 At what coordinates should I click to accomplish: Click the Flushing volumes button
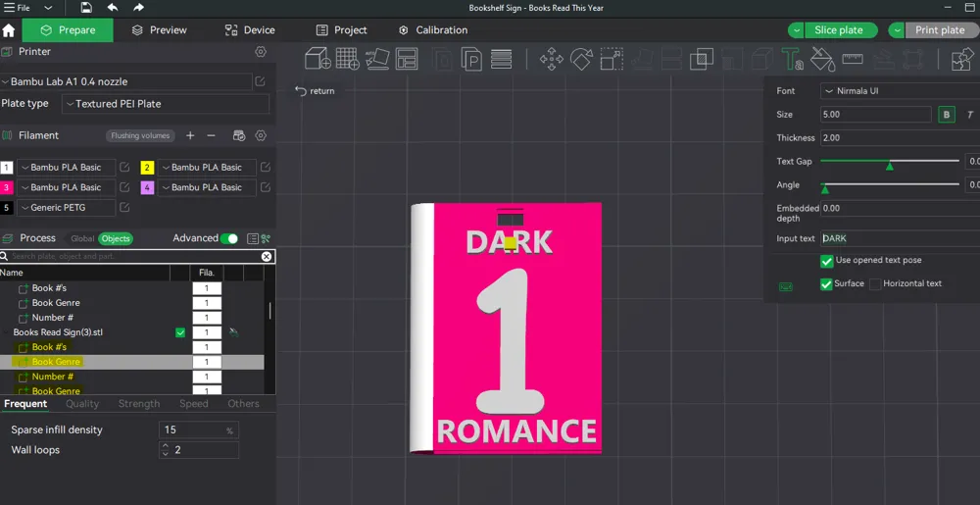140,136
